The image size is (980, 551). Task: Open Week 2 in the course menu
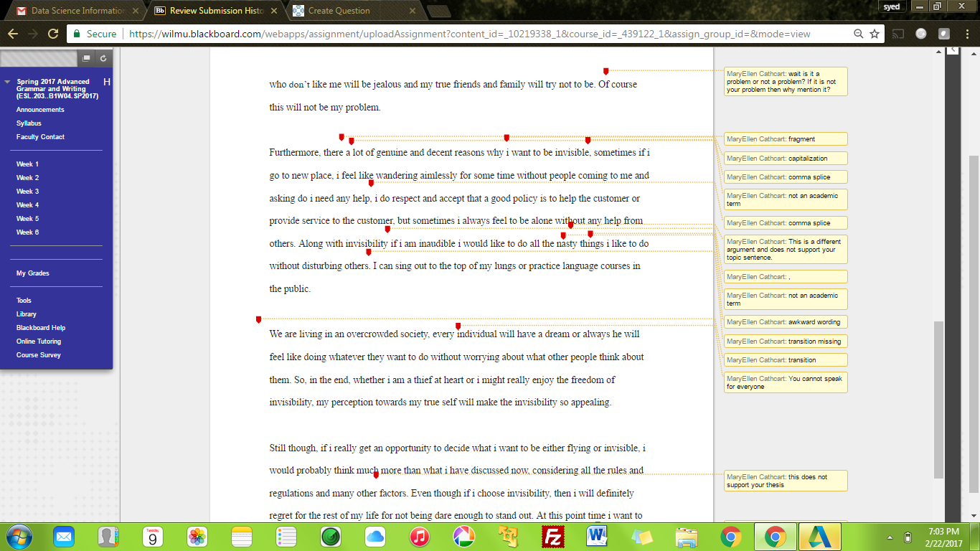coord(27,178)
